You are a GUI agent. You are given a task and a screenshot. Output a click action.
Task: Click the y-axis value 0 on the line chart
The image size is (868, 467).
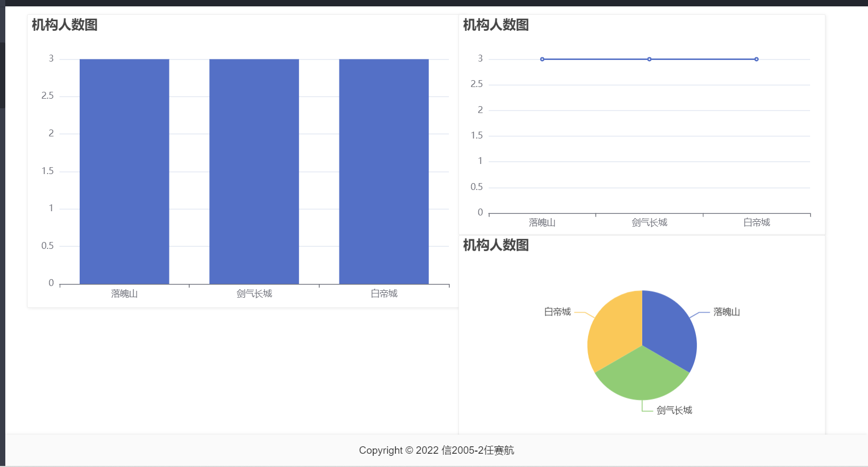click(480, 212)
